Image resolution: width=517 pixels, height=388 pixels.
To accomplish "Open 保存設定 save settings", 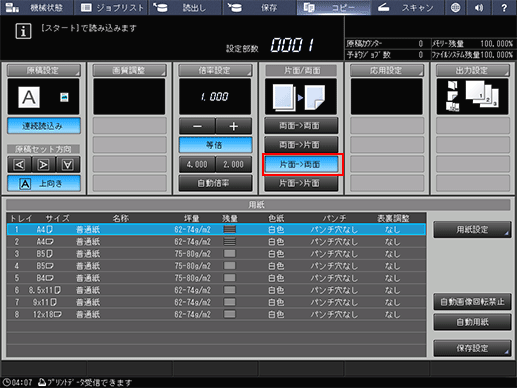I will 472,348.
